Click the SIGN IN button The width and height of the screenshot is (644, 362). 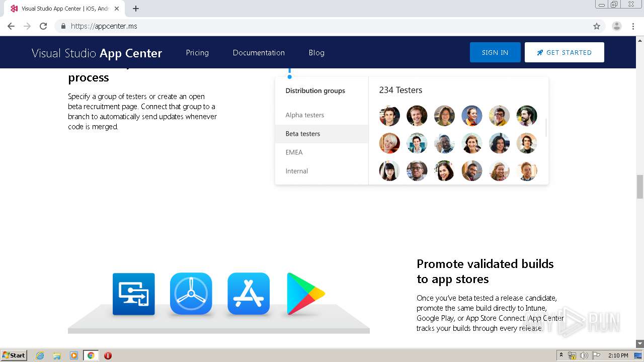495,52
